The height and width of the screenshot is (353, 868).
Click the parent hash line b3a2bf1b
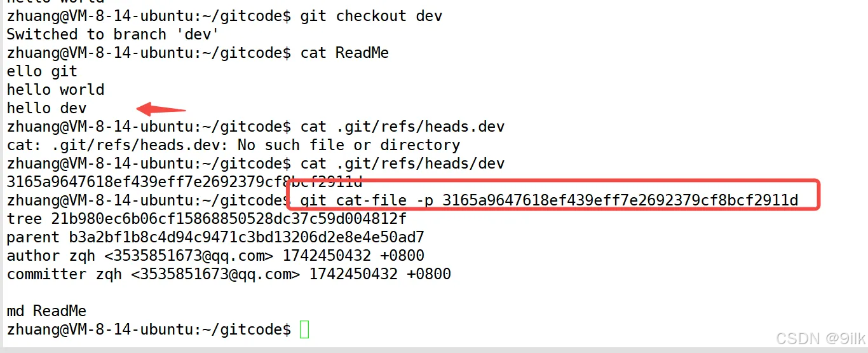coord(215,238)
